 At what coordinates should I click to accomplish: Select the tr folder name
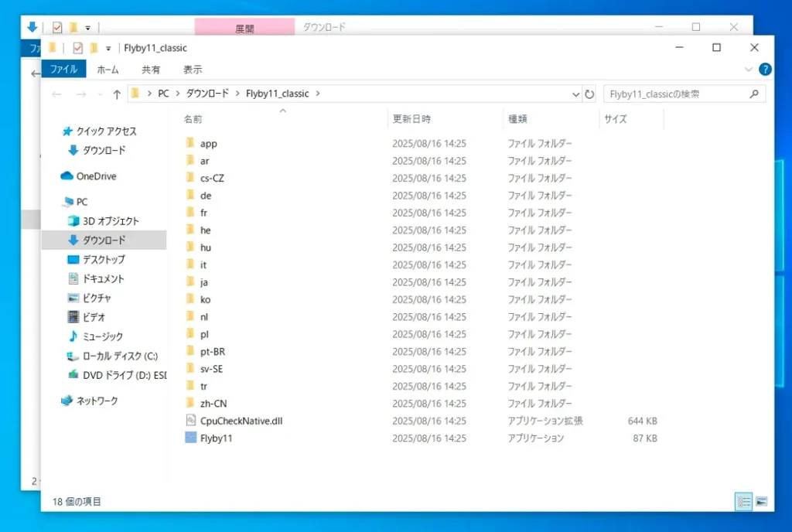coord(203,386)
